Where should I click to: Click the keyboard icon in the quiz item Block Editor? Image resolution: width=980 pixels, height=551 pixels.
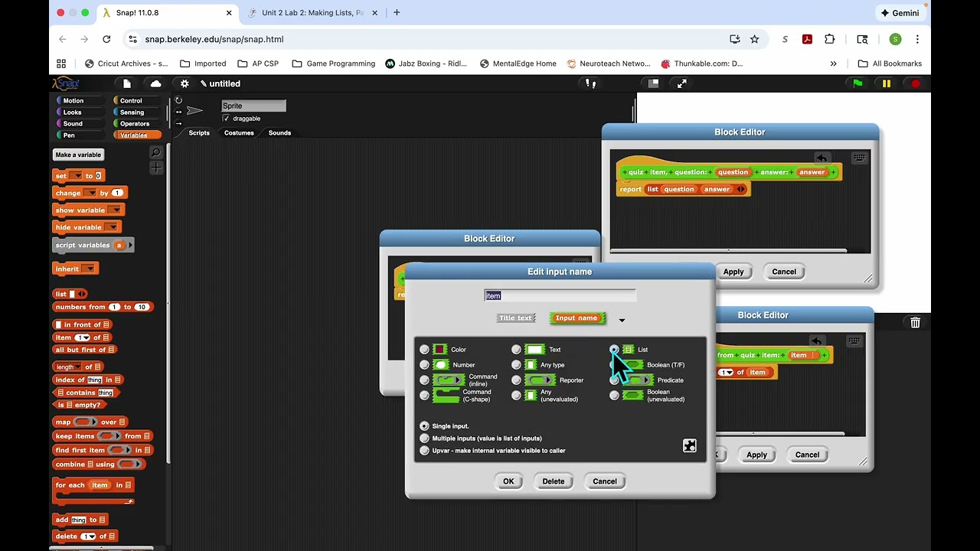tap(860, 158)
